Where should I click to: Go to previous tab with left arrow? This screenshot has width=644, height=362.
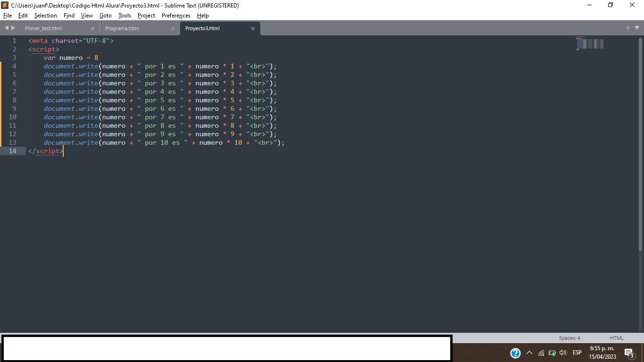[x=7, y=28]
